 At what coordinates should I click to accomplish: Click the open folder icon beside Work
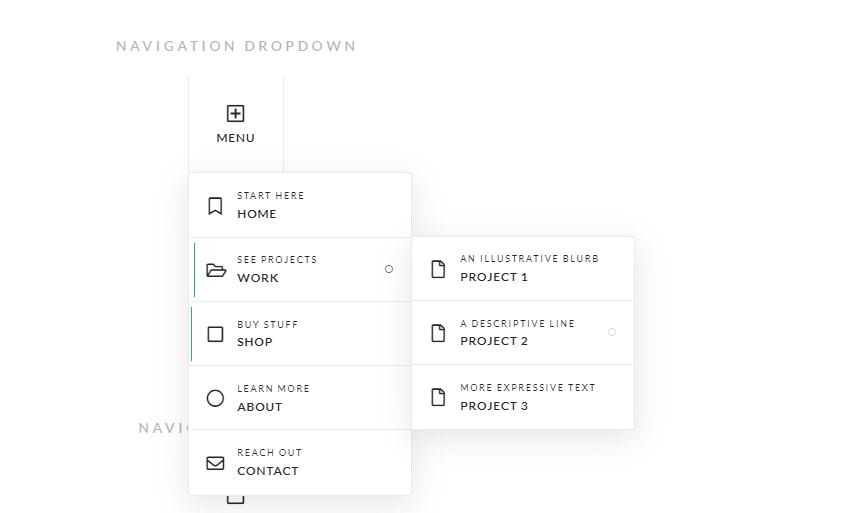tap(216, 270)
